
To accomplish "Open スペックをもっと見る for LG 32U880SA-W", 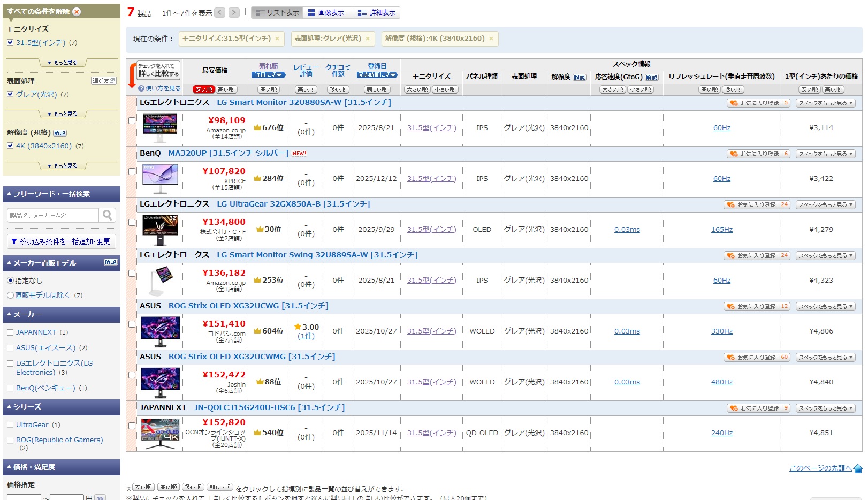I will [x=826, y=103].
